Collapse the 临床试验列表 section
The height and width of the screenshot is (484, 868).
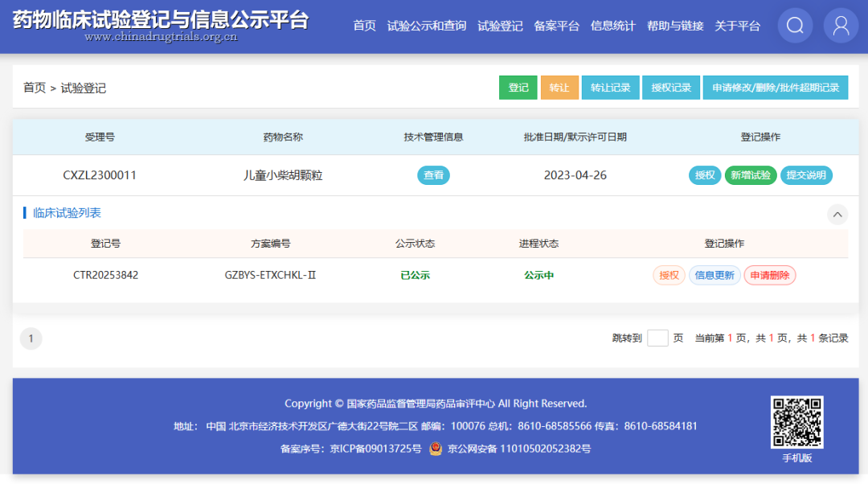tap(837, 215)
